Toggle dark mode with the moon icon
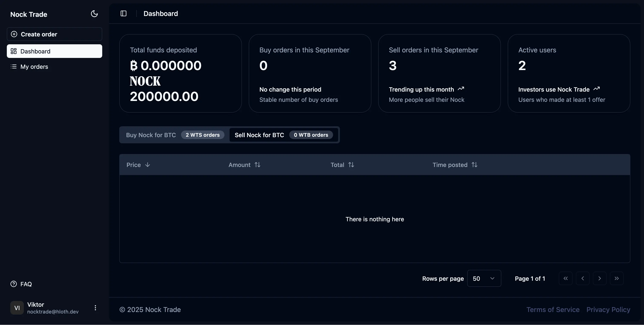Viewport: 644px width, 325px height. point(94,14)
